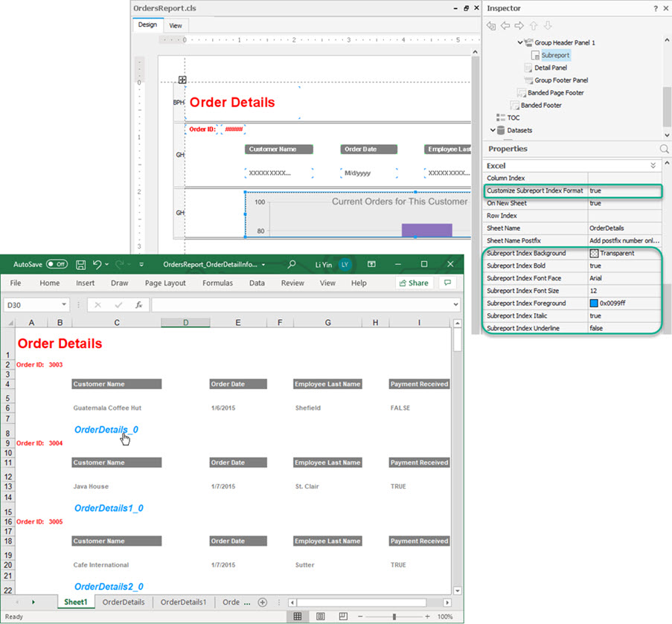Click the Subreport Index Foreground color swatch

coord(594,303)
